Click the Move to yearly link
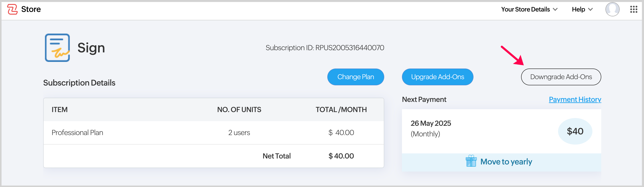This screenshot has height=187, width=644. tap(506, 162)
